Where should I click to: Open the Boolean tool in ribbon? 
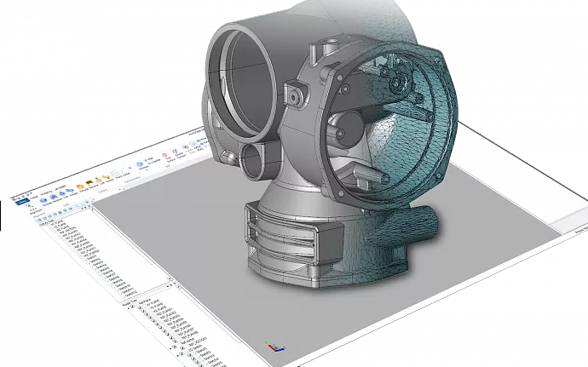point(140,164)
